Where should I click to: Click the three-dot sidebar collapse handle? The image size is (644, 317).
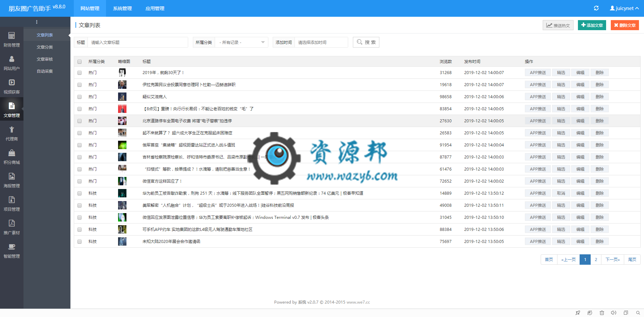click(37, 22)
